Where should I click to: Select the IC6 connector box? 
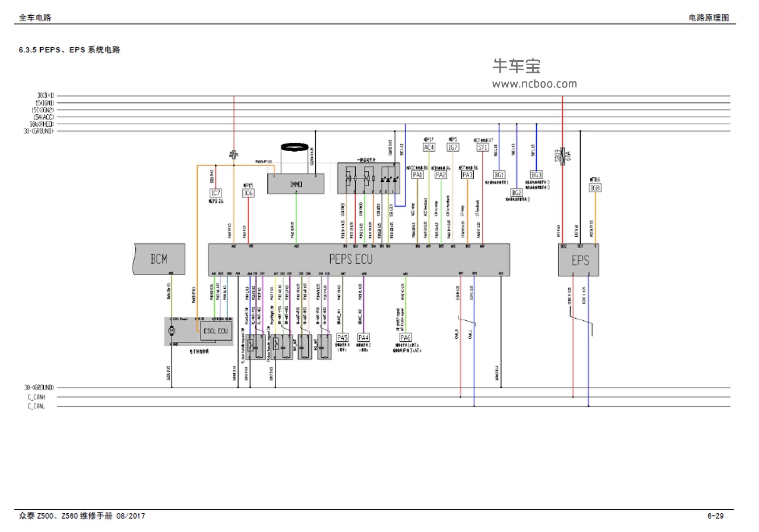248,193
